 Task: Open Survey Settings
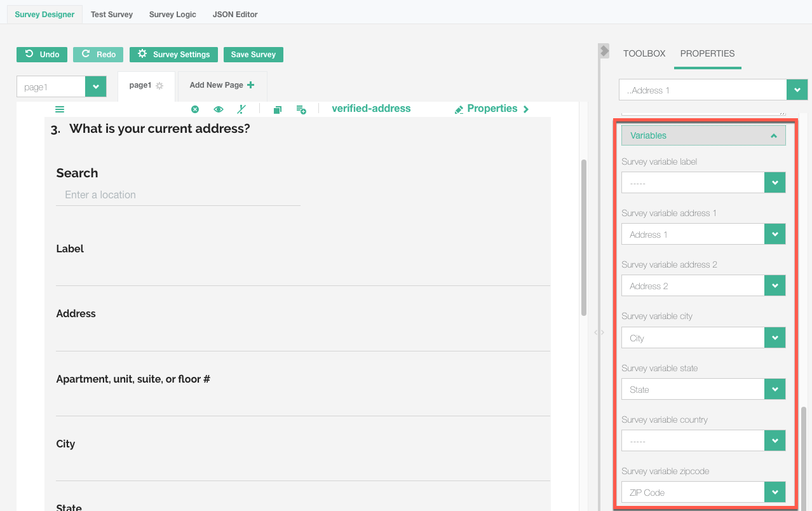(x=173, y=55)
